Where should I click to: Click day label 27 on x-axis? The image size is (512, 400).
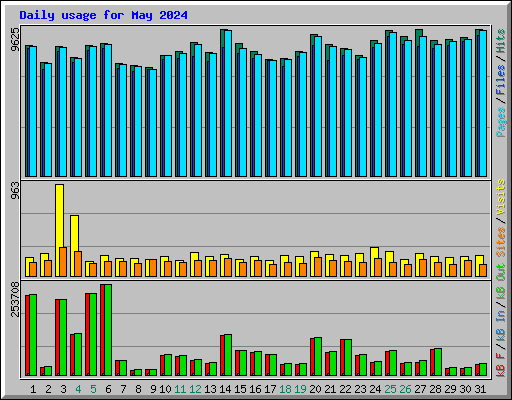point(420,389)
